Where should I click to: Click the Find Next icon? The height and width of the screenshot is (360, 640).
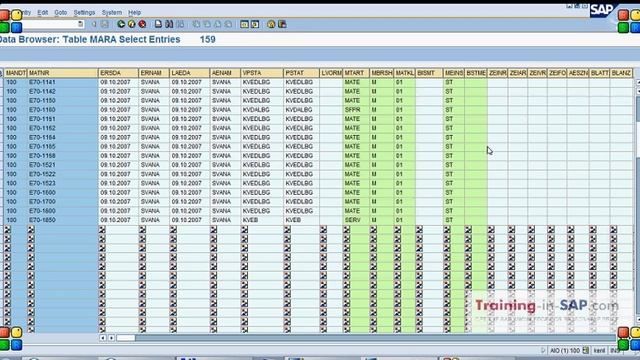pos(180,24)
